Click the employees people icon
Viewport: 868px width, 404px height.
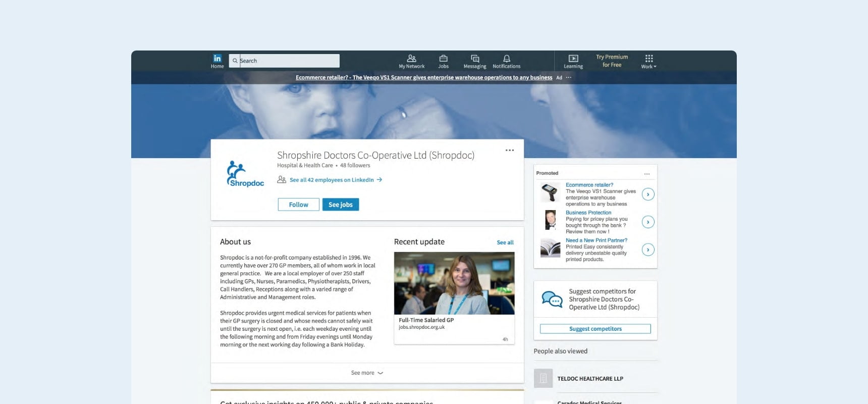click(x=282, y=179)
